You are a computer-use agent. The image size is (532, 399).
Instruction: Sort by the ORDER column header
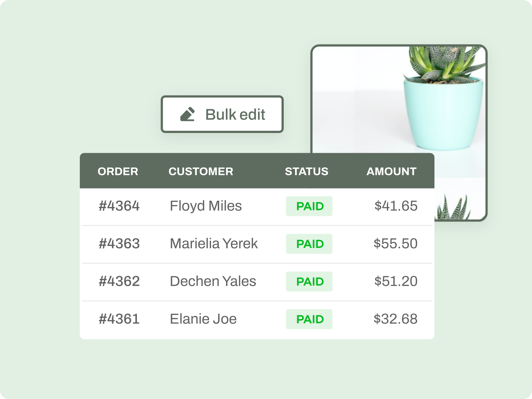point(118,171)
